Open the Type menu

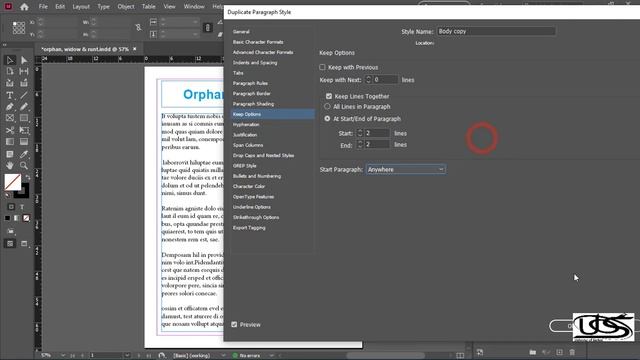click(103, 7)
